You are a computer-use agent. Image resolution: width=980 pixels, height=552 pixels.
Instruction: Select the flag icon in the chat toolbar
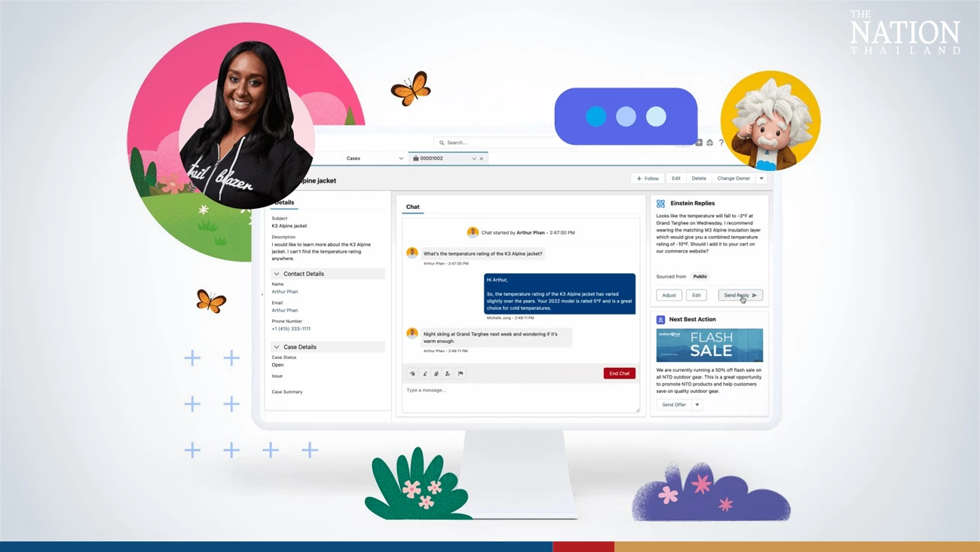click(x=461, y=373)
